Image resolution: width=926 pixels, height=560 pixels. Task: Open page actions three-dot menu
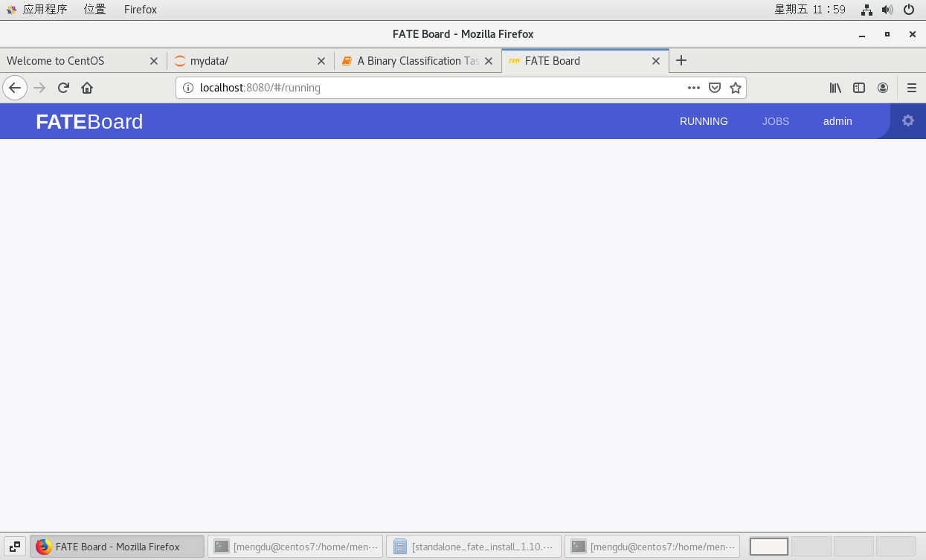coord(694,88)
